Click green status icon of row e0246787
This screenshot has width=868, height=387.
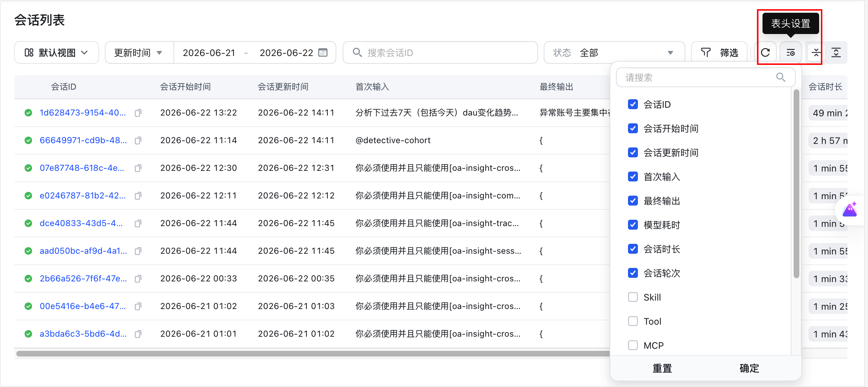coord(28,196)
